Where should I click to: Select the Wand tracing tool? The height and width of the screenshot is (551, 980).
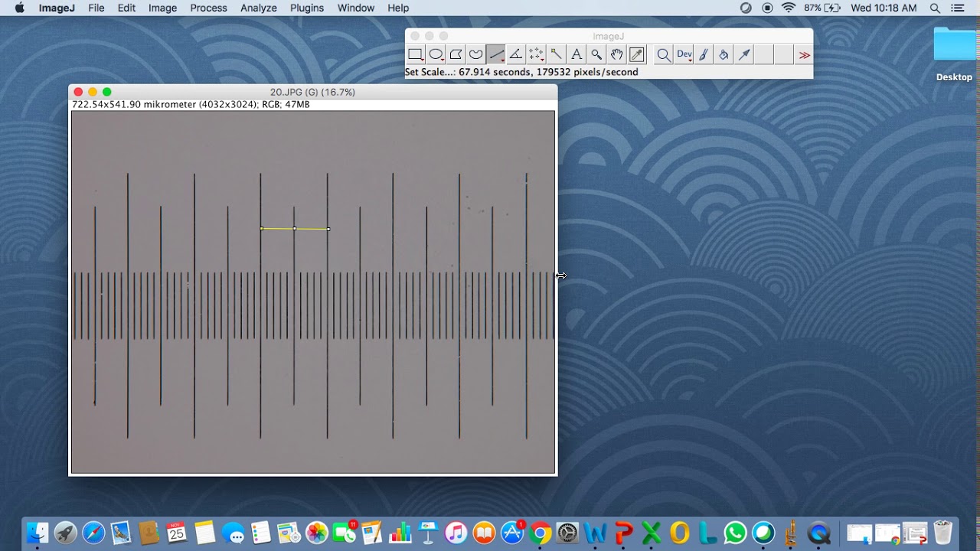click(556, 54)
